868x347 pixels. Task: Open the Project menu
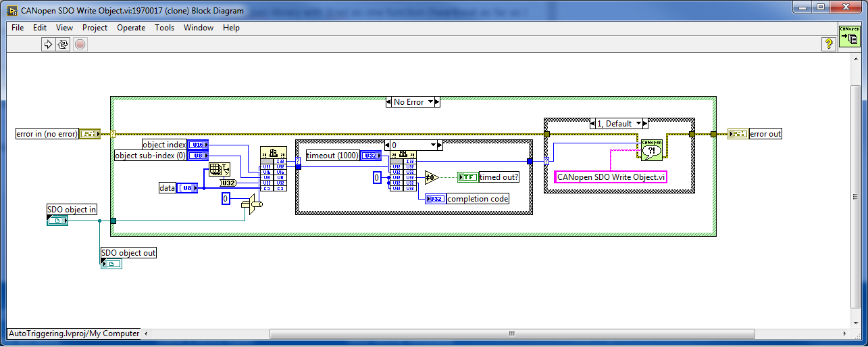(95, 28)
